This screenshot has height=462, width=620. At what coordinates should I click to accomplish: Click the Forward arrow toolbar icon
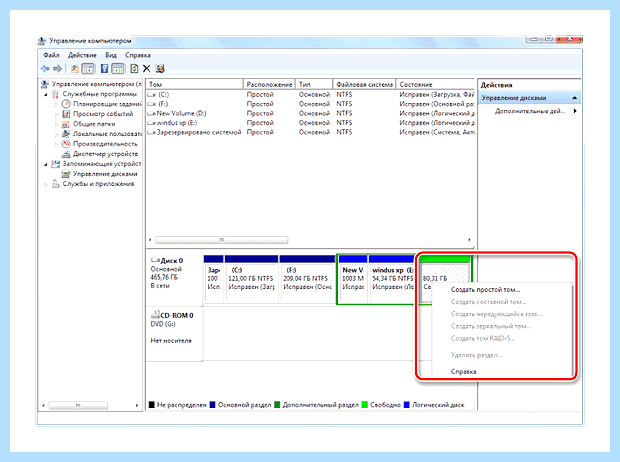pos(57,69)
